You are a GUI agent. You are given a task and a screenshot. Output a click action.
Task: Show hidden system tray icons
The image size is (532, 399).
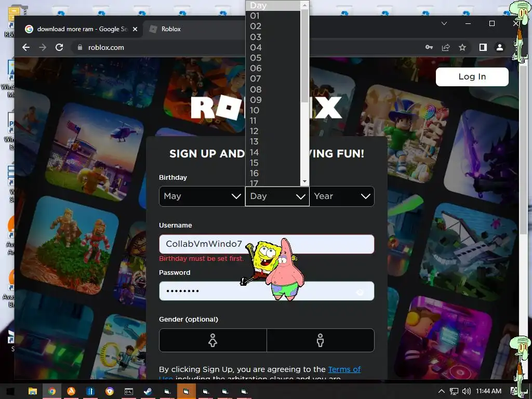point(442,391)
